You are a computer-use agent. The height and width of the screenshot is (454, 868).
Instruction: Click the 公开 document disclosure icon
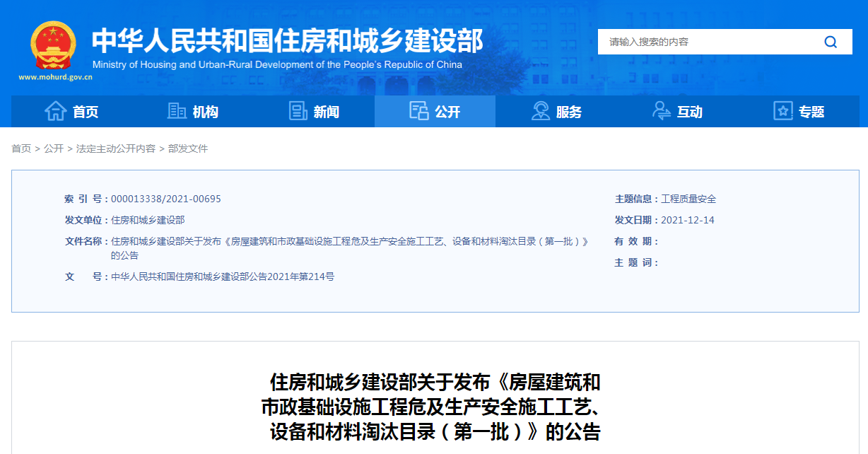pyautogui.click(x=419, y=110)
